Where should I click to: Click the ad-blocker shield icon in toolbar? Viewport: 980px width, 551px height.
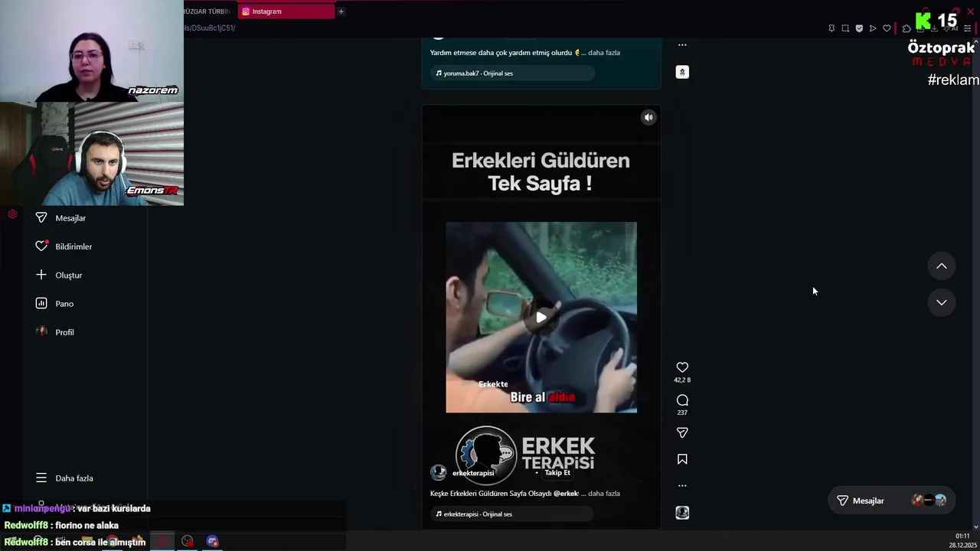tap(859, 28)
